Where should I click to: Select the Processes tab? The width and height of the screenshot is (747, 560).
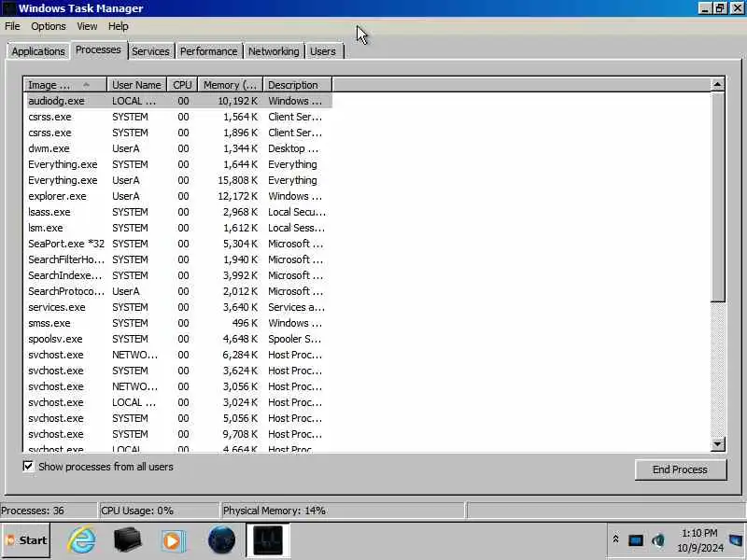[x=99, y=49]
